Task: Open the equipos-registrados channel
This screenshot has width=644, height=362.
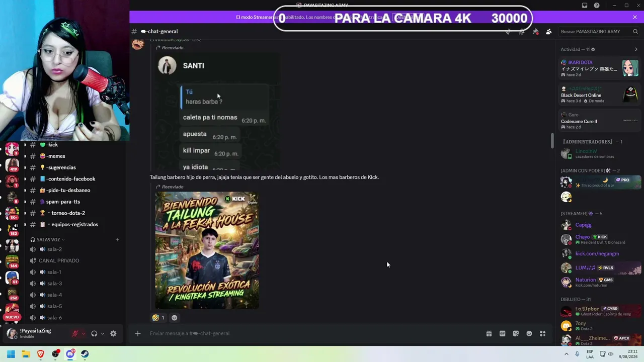Action: [x=74, y=224]
